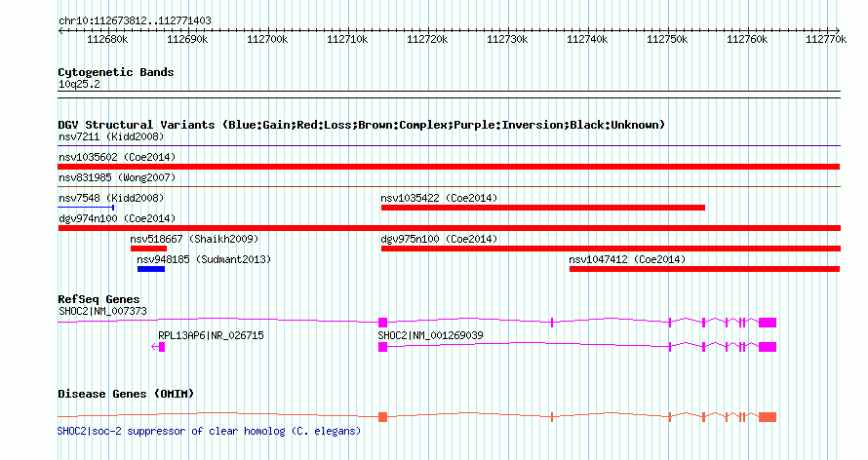868x460 pixels.
Task: Click the dgv974n100 (Coe2014) label
Action: pyautogui.click(x=117, y=218)
